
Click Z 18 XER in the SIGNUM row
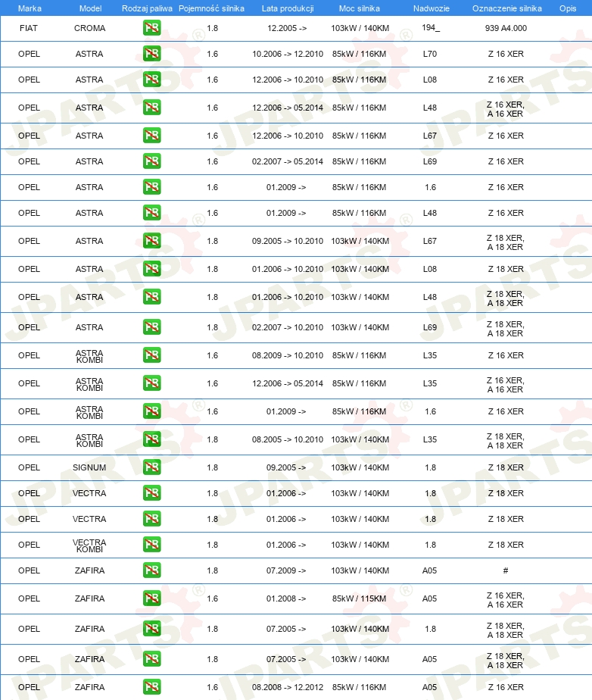[x=506, y=467]
